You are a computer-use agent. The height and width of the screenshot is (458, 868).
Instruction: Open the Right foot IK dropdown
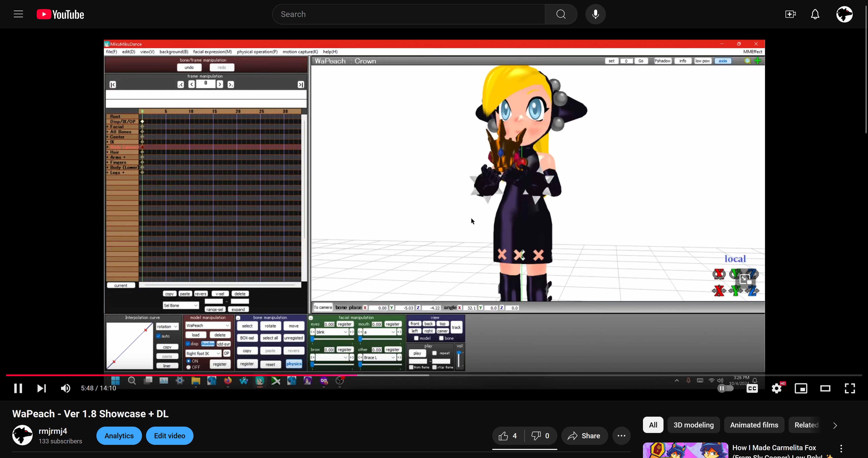click(x=203, y=353)
